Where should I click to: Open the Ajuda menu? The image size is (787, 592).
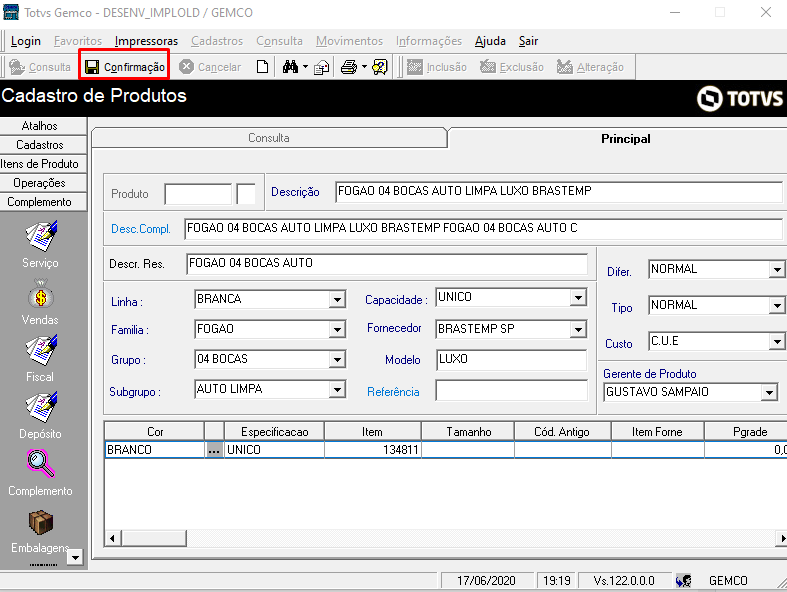(490, 41)
